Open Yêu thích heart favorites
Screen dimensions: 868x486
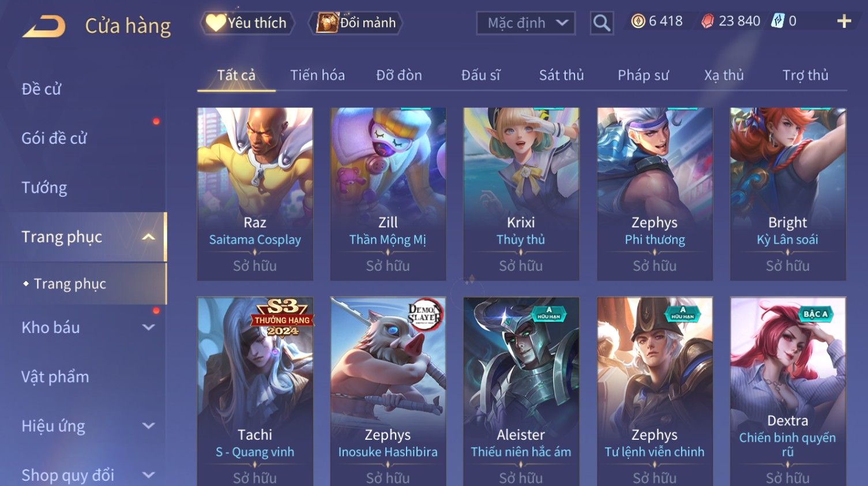(247, 23)
